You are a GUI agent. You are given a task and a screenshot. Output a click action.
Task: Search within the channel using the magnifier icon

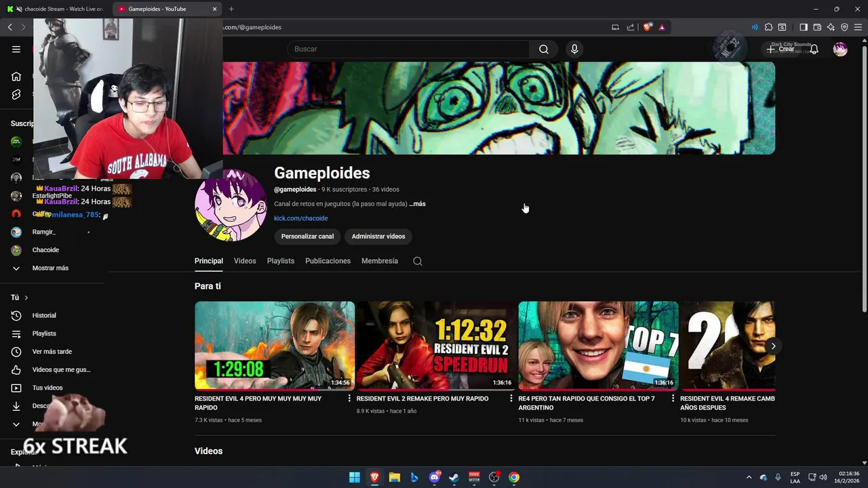point(418,261)
